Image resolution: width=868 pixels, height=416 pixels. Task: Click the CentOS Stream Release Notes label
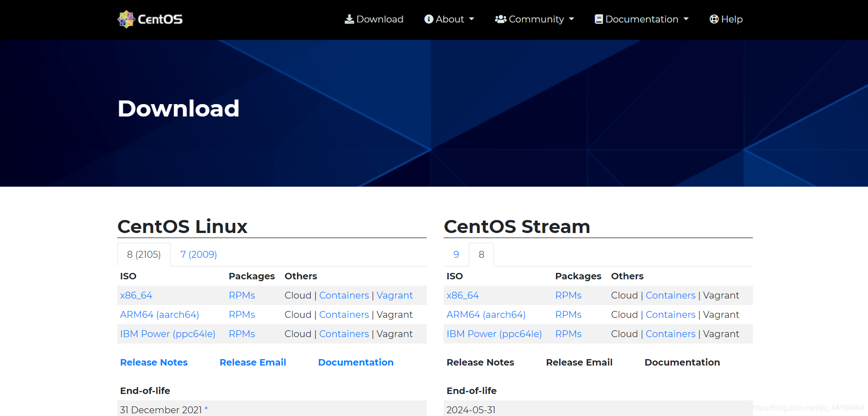click(x=480, y=362)
